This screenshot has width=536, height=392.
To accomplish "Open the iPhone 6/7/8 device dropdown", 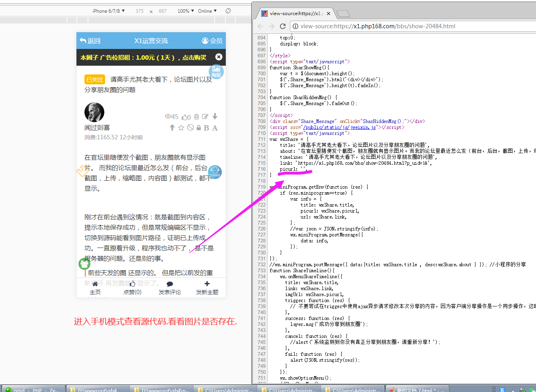I will [108, 11].
